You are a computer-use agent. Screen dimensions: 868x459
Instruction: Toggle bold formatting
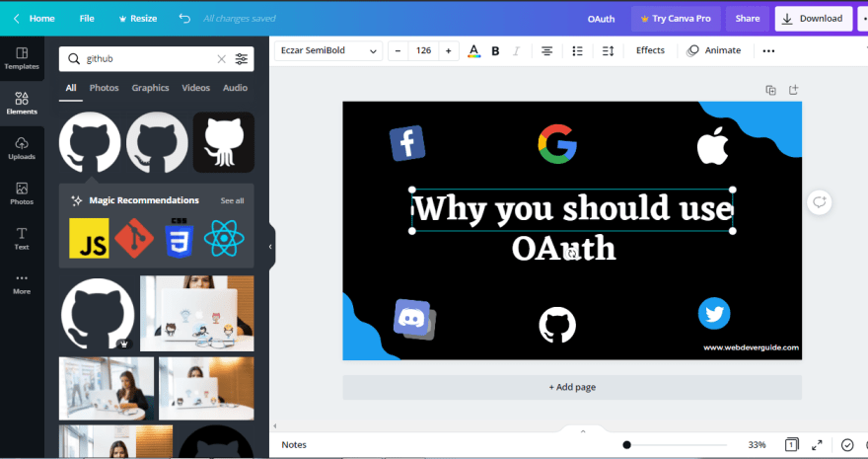point(495,51)
